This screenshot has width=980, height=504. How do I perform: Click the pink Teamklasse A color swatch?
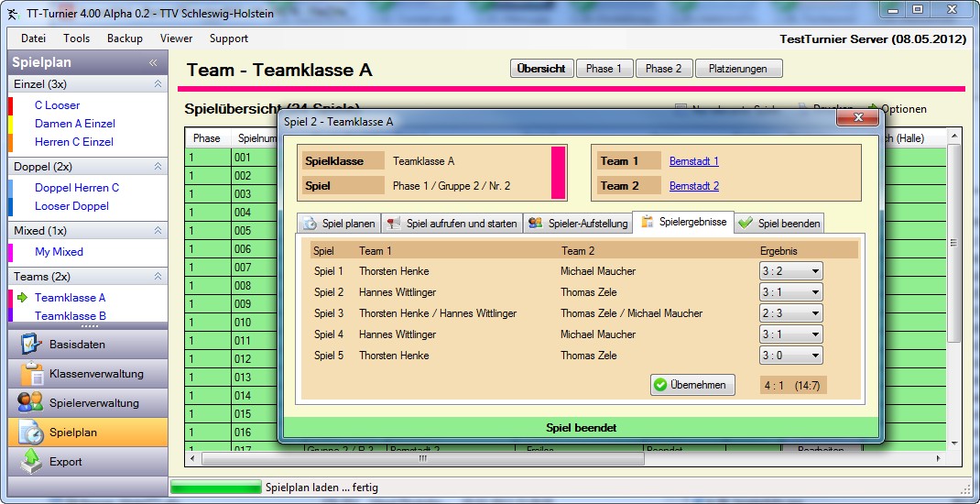click(557, 172)
